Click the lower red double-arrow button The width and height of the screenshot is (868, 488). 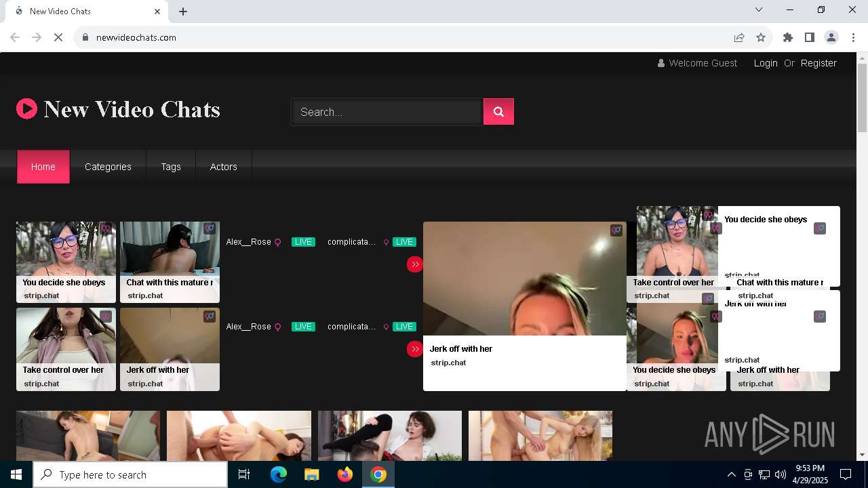click(415, 349)
